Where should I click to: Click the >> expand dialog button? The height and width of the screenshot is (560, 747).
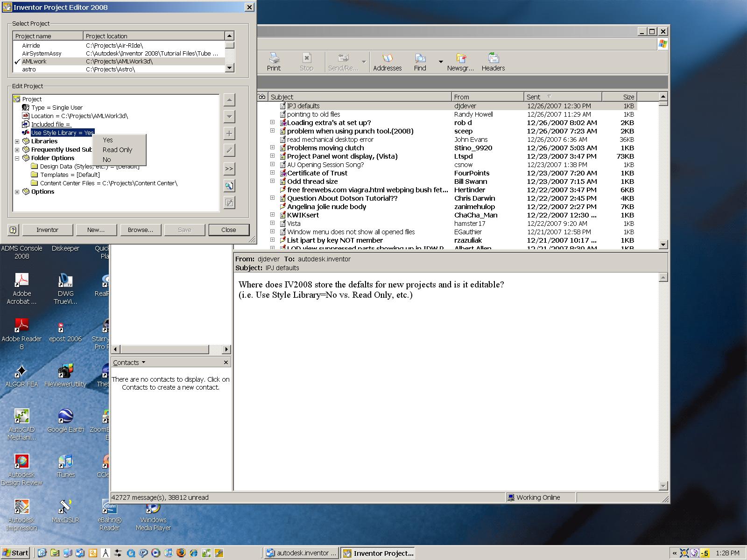229,169
